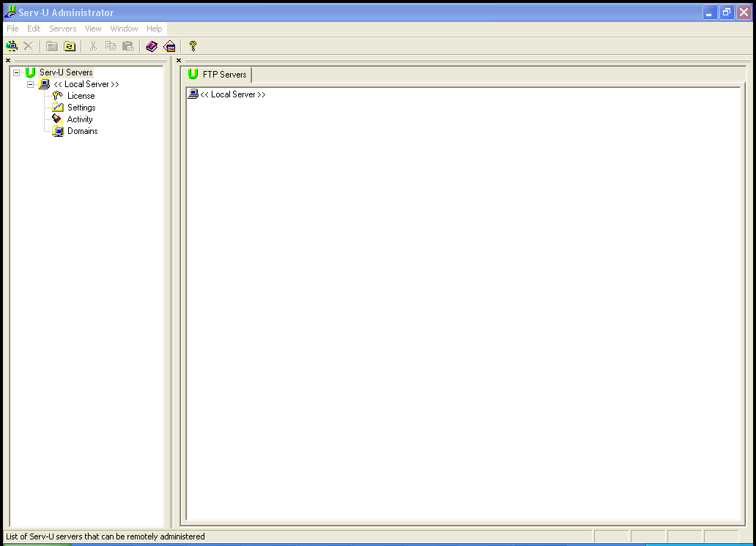This screenshot has width=756, height=546.
Task: Click the green U icon beside Serv-U Servers
Action: click(x=30, y=72)
